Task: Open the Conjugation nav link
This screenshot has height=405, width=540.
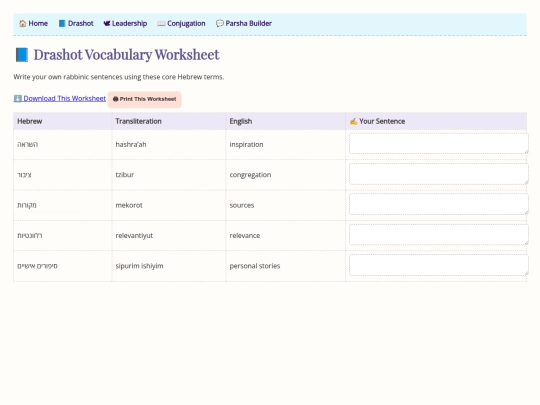Action: click(x=181, y=23)
